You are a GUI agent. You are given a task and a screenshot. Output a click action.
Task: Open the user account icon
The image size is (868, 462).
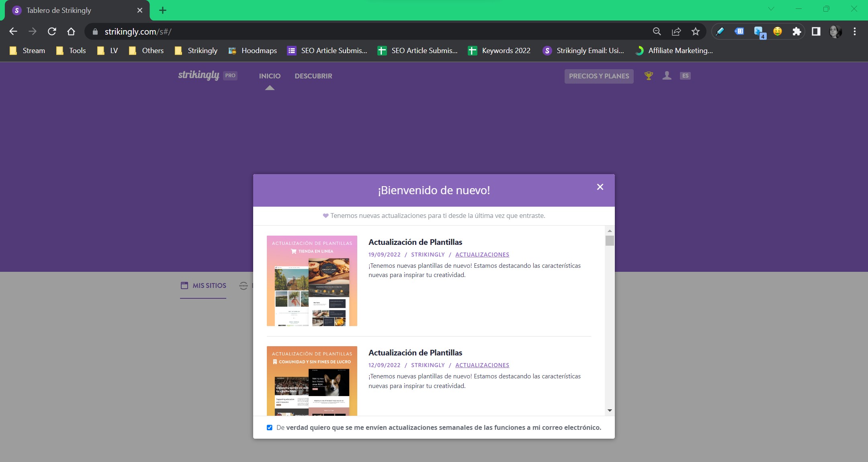tap(667, 76)
